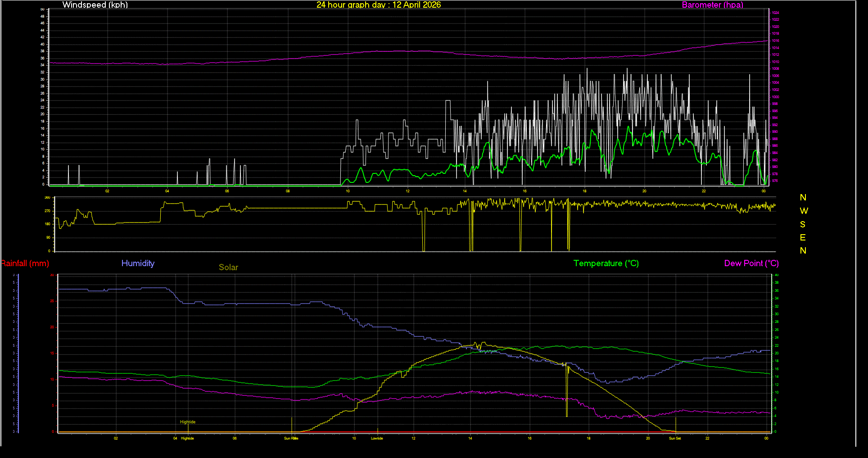Select the S compass letter

(804, 224)
